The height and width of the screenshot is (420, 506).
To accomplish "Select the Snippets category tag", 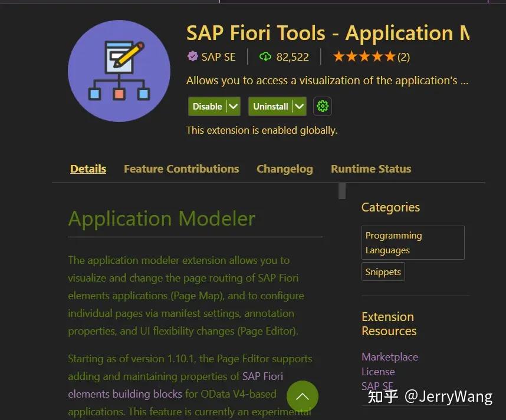I will [x=383, y=272].
